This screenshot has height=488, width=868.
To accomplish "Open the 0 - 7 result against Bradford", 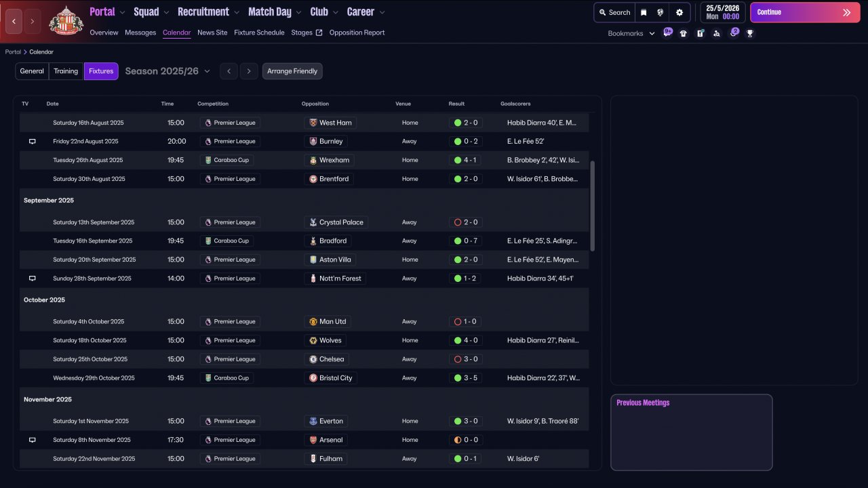I will click(465, 241).
